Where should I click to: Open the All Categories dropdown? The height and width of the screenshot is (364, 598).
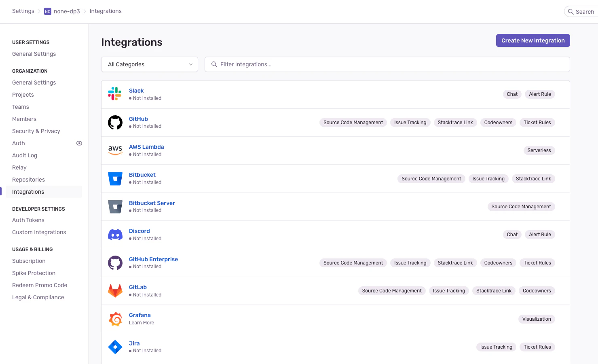pos(150,64)
